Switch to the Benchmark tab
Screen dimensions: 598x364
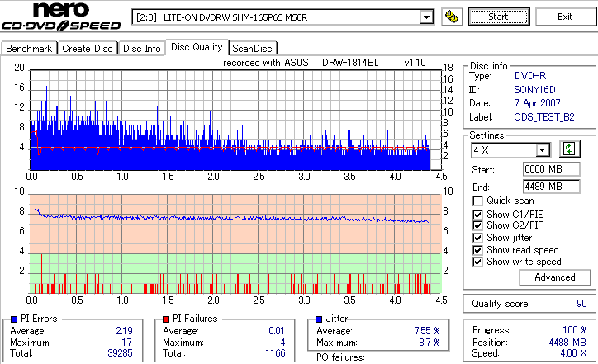point(29,49)
